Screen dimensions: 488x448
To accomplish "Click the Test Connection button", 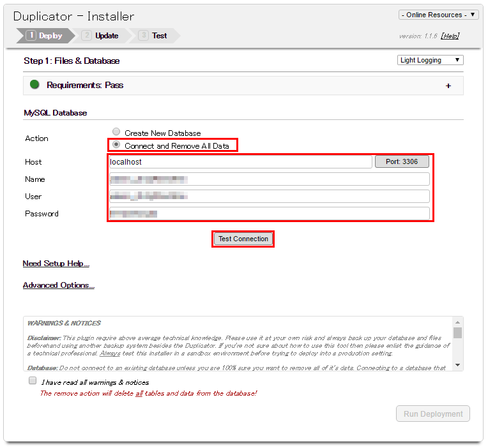I will point(243,239).
